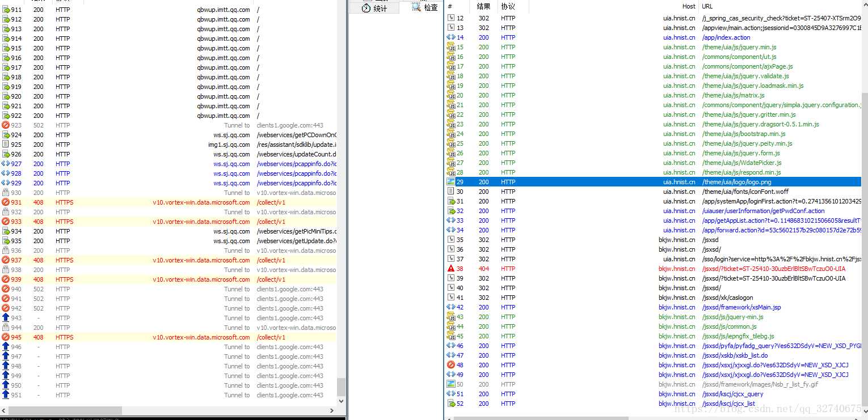This screenshot has height=420, width=868.
Task: Select session 32 getPwdConf.action row
Action: 653,211
